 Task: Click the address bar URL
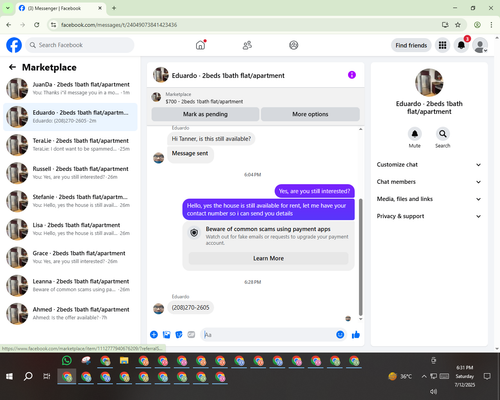(x=119, y=25)
